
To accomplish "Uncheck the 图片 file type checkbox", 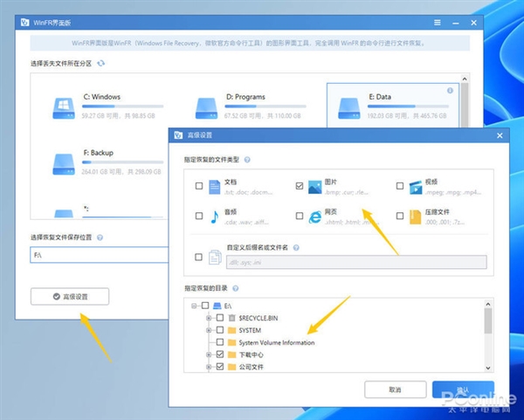I will [300, 186].
